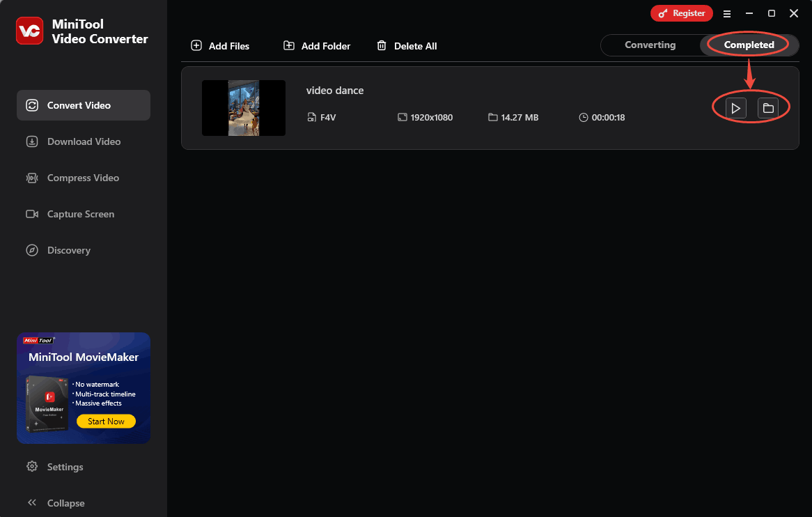Viewport: 812px width, 517px height.
Task: Click the Capture Screen camera icon
Action: (x=32, y=214)
